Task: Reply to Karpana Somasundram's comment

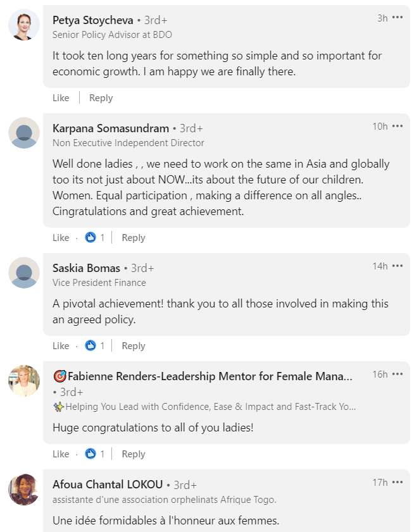Action: pos(134,237)
